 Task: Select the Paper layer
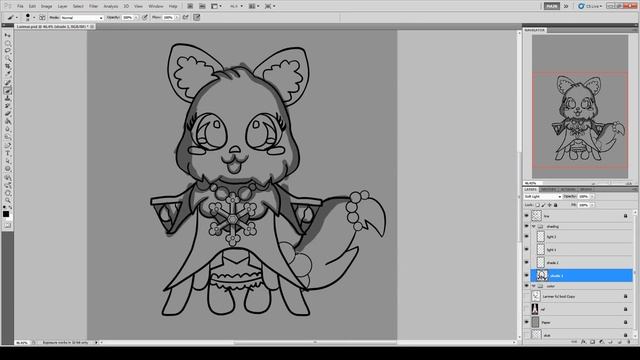coord(582,322)
